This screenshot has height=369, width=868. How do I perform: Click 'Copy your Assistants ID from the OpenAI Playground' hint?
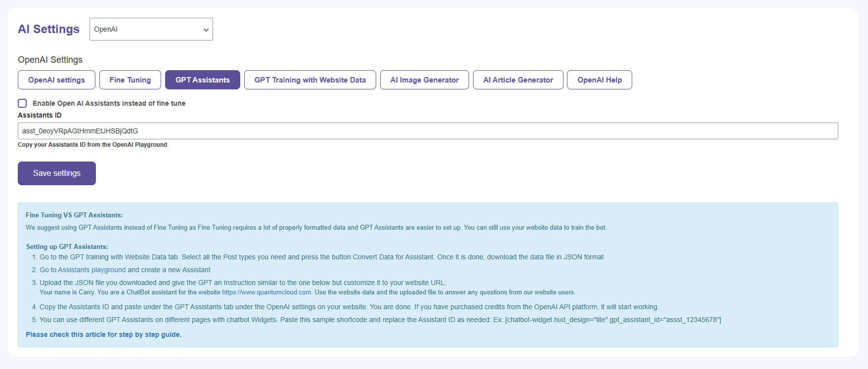92,145
